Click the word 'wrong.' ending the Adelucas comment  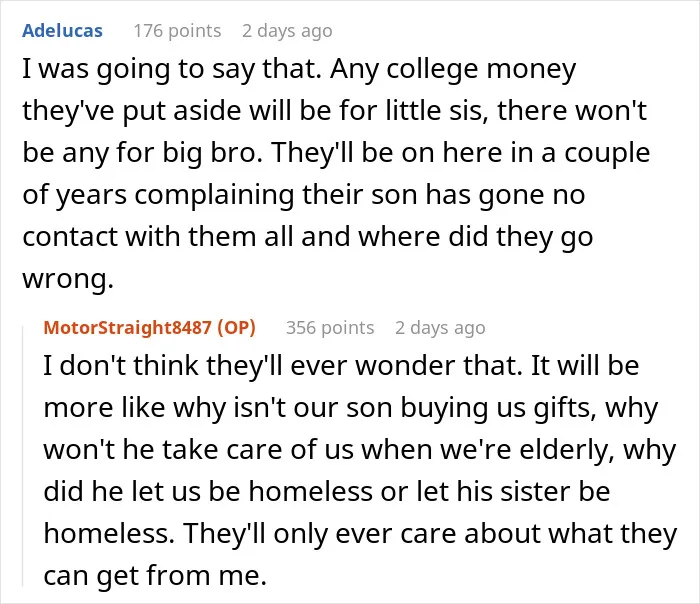pos(68,279)
